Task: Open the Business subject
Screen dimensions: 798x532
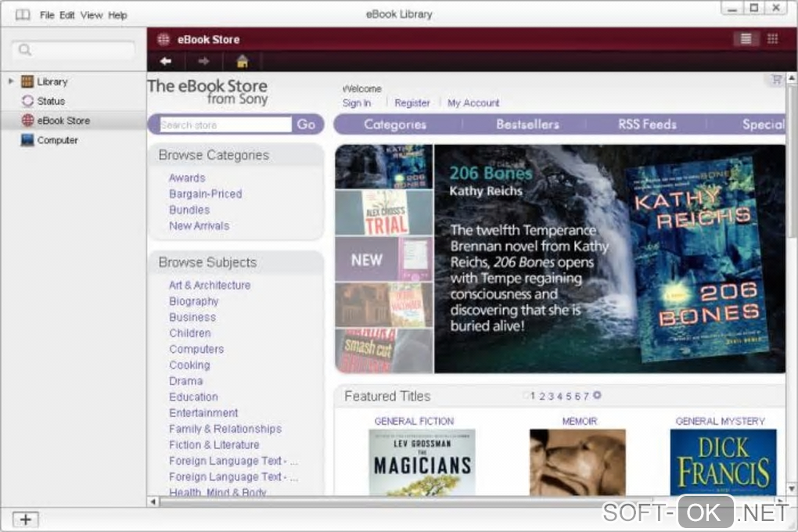Action: (x=192, y=317)
